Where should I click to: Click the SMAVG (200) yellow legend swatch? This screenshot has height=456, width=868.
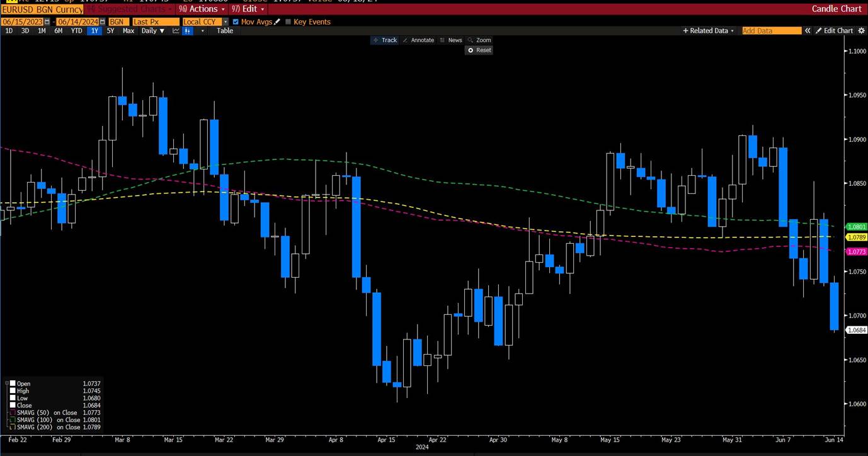(13, 427)
